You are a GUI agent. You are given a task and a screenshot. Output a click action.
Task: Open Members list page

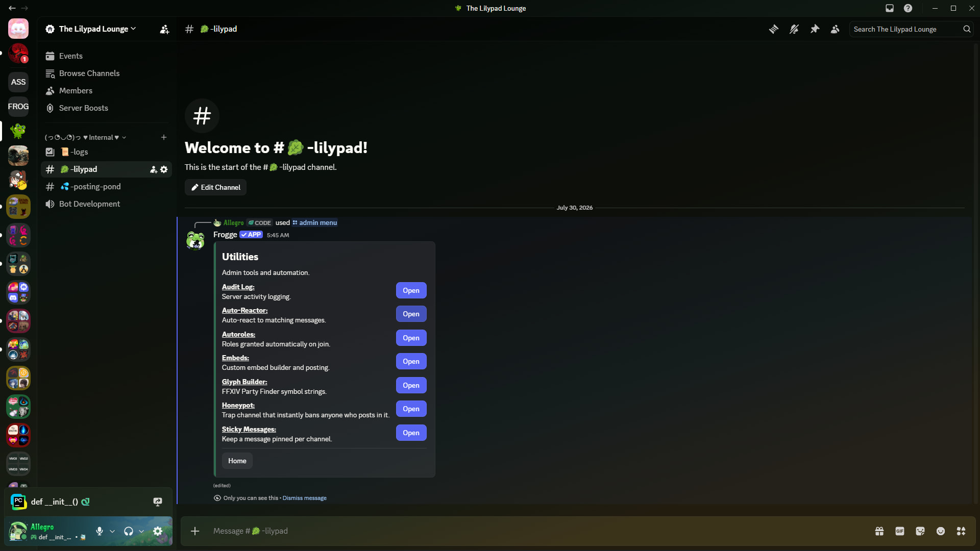pos(106,91)
